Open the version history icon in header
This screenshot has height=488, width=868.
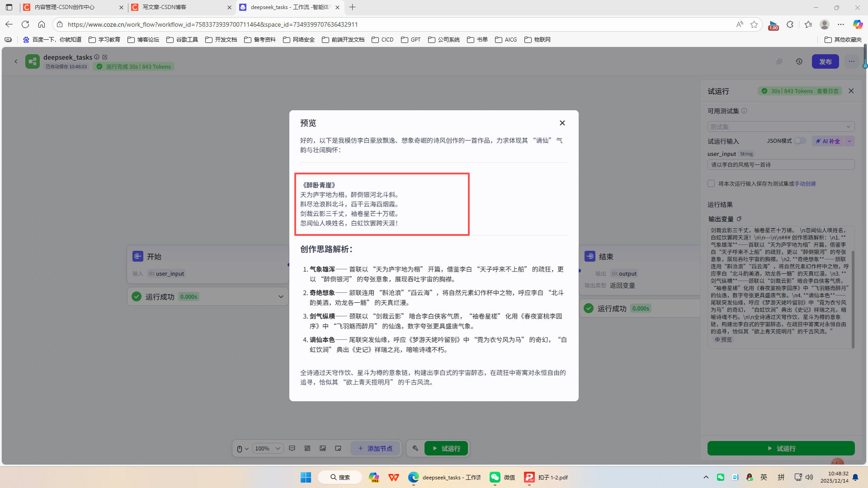point(799,61)
